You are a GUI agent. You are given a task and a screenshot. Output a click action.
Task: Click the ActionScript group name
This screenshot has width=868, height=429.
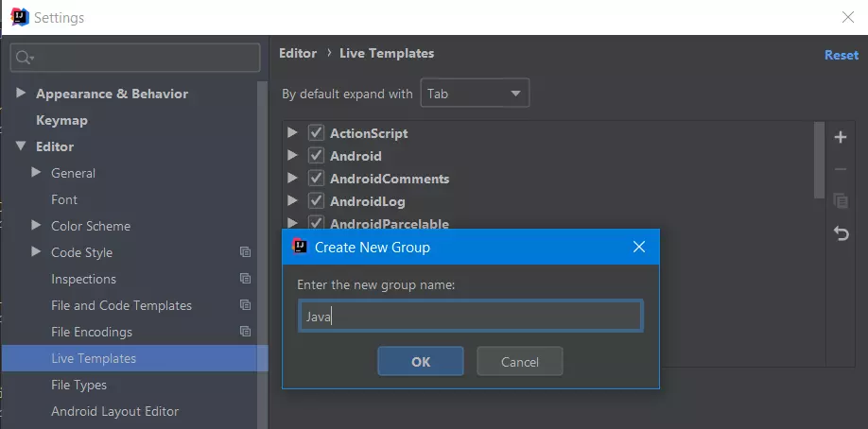369,133
